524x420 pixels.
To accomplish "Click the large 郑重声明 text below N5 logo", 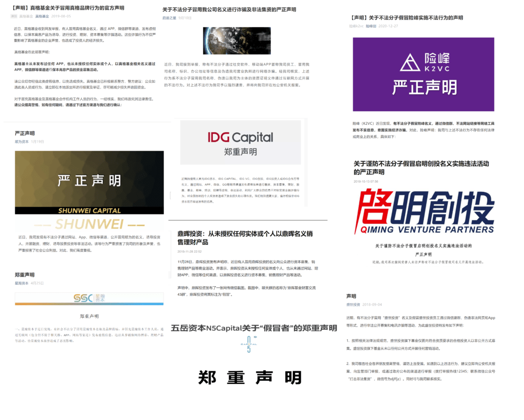I will 250,378.
